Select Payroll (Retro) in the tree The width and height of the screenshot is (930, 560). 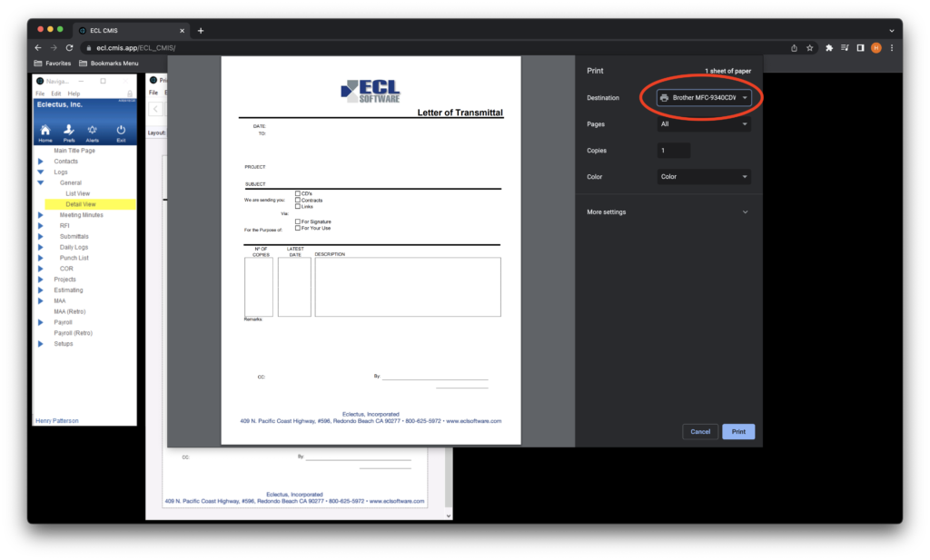(73, 333)
